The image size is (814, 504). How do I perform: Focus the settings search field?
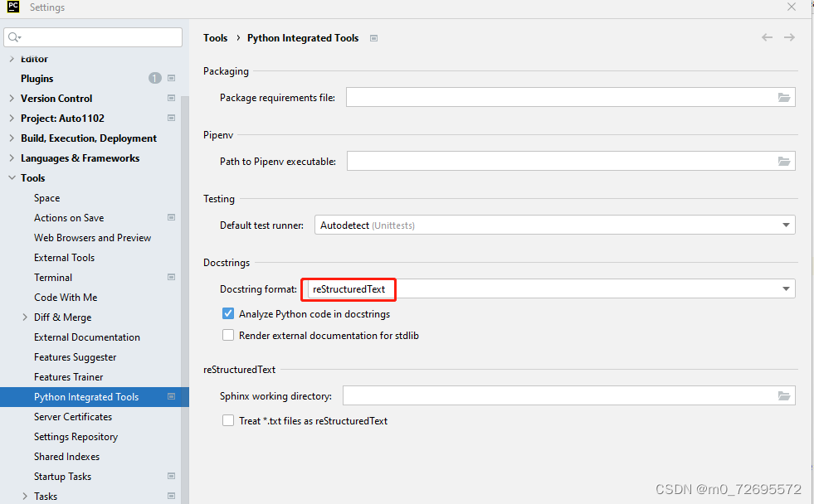[x=93, y=37]
